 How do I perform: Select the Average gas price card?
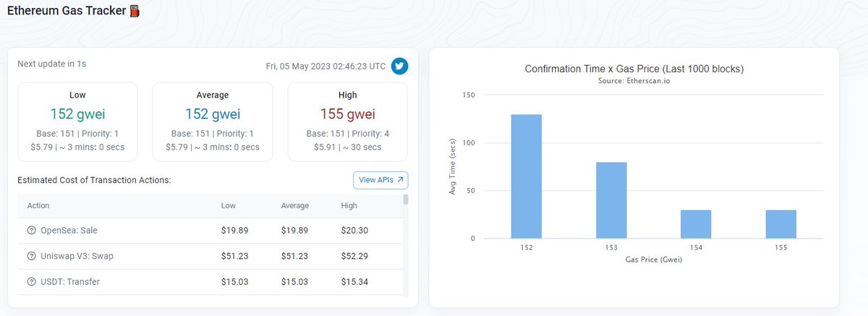pyautogui.click(x=213, y=121)
